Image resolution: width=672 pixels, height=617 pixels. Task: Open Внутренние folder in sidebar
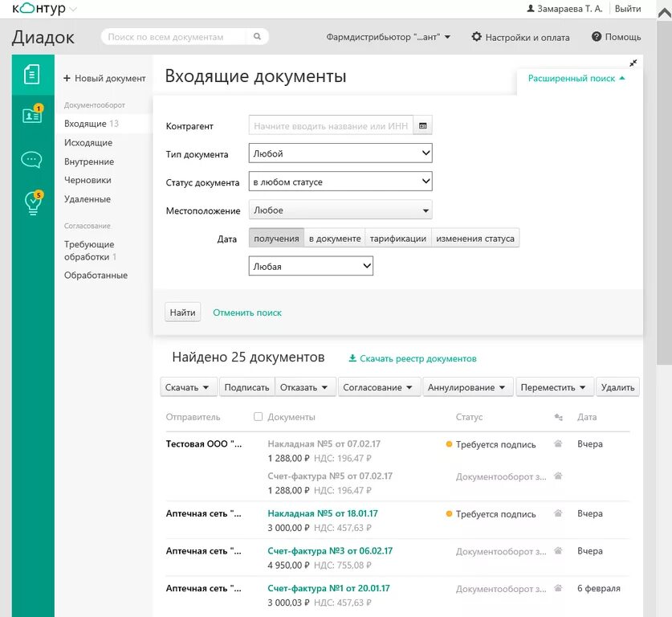click(x=89, y=161)
